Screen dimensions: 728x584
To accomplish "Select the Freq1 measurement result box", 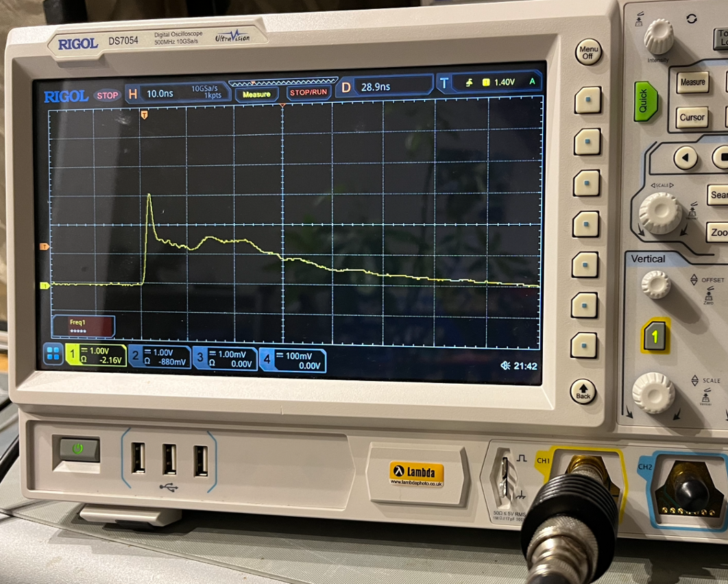I will point(84,326).
